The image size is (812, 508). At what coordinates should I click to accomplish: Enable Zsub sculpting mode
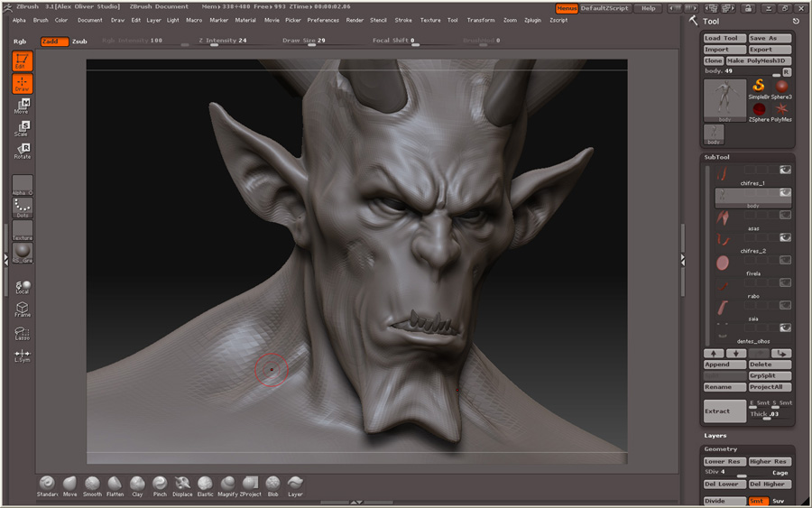click(x=79, y=42)
